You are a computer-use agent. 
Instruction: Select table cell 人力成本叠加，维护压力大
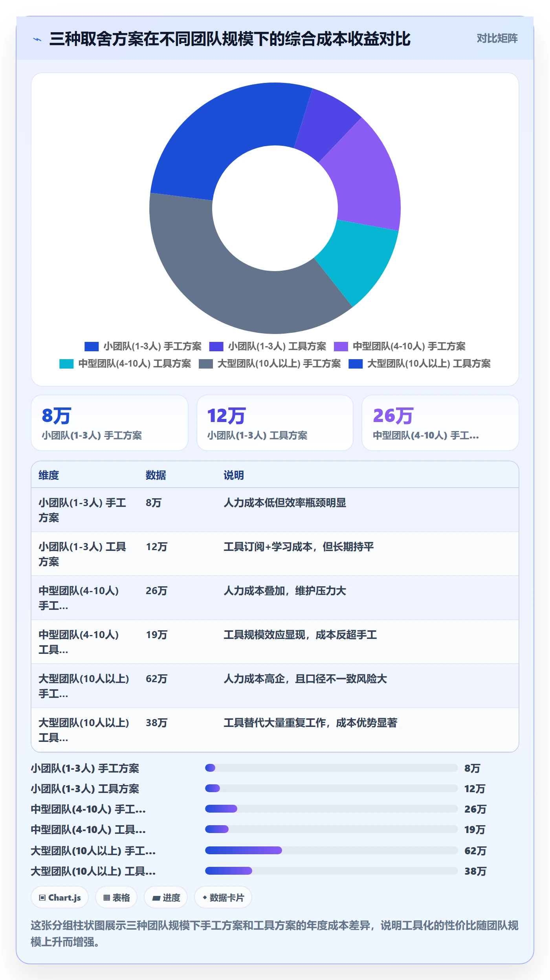coord(285,591)
